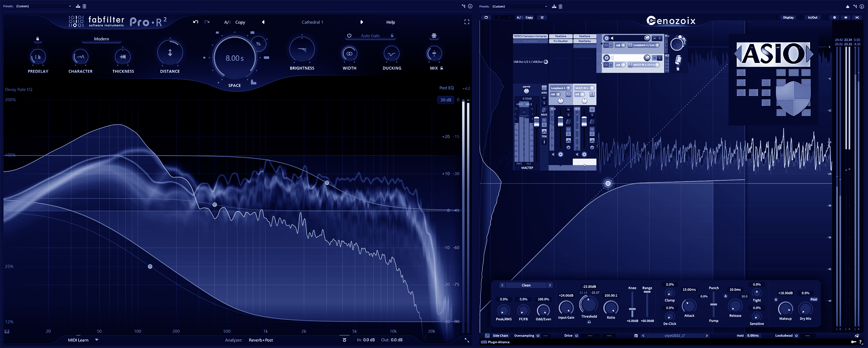This screenshot has height=348, width=868.
Task: Open the Help menu in Pro-R 2
Action: (391, 22)
